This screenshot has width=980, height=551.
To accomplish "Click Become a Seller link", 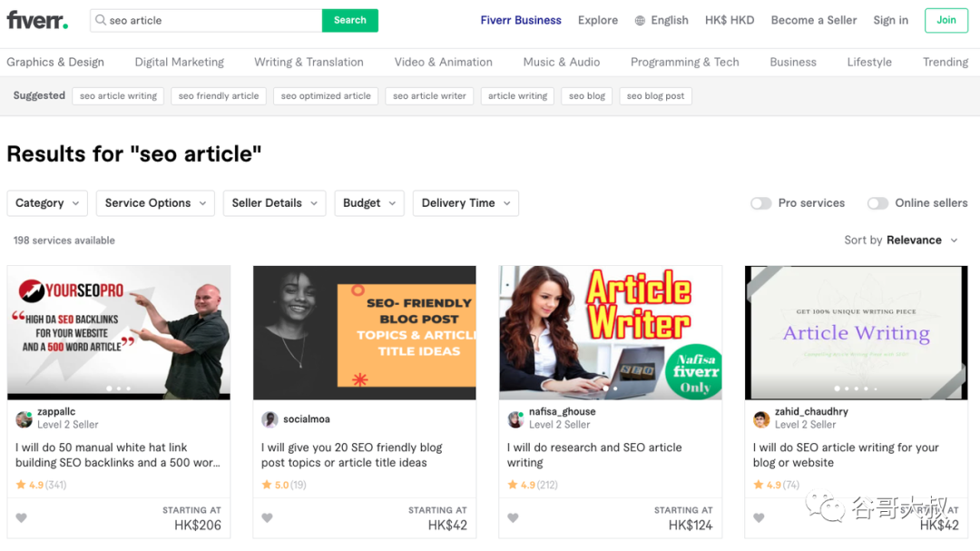I will point(814,20).
